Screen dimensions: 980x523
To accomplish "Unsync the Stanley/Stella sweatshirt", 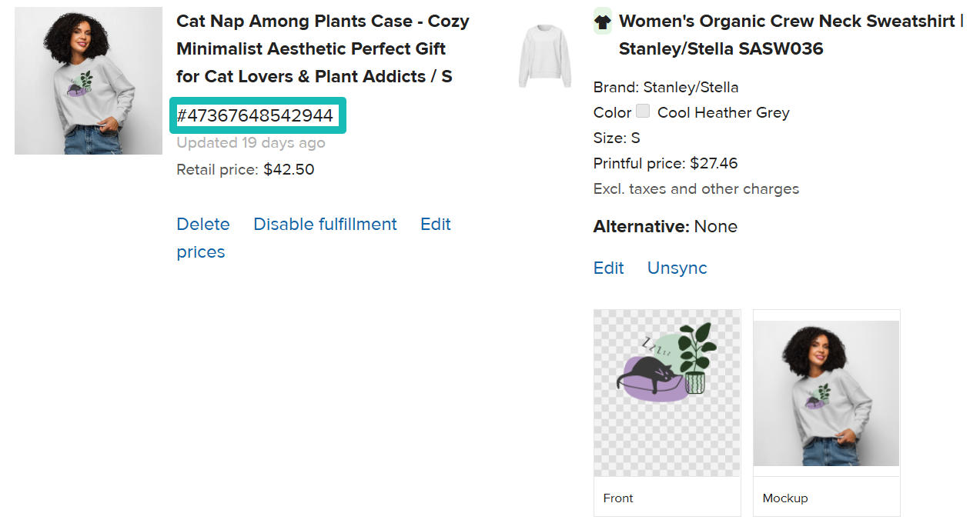I will coord(677,268).
